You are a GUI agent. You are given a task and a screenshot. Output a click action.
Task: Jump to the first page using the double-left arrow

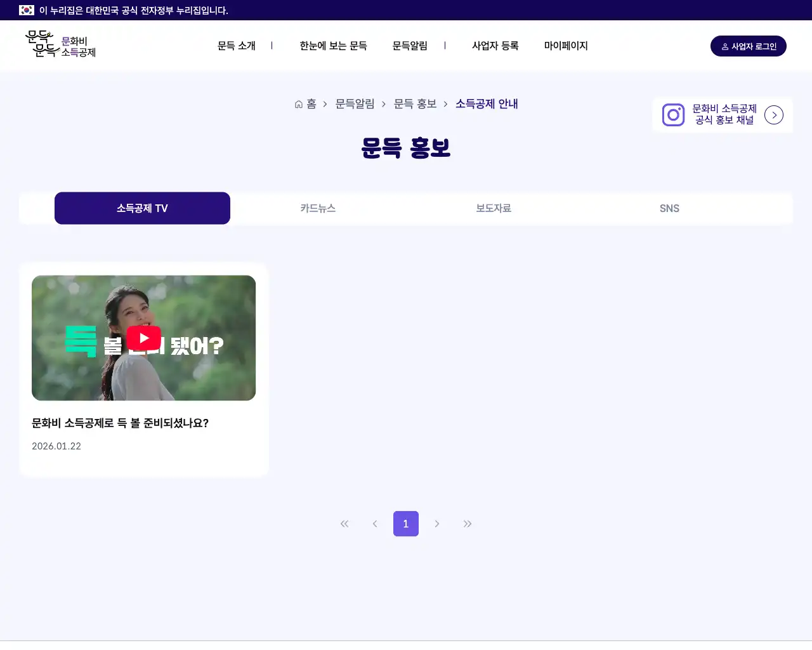pos(344,524)
